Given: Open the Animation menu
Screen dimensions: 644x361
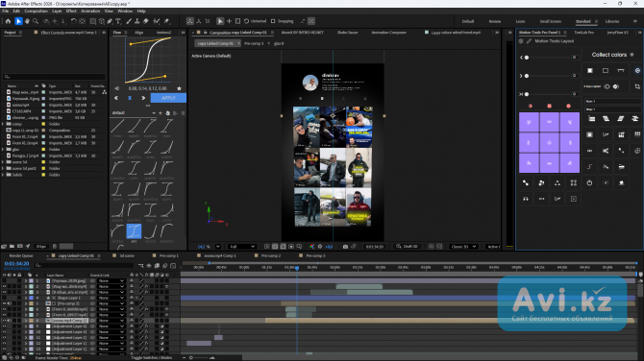Looking at the screenshot, I should pos(90,12).
